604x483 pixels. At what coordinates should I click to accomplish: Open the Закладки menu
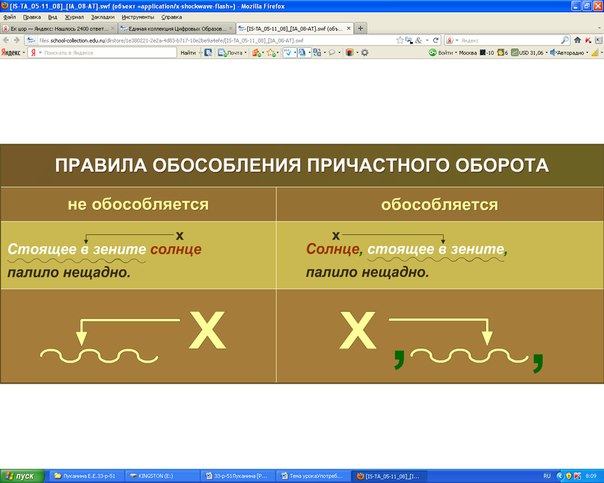point(102,17)
